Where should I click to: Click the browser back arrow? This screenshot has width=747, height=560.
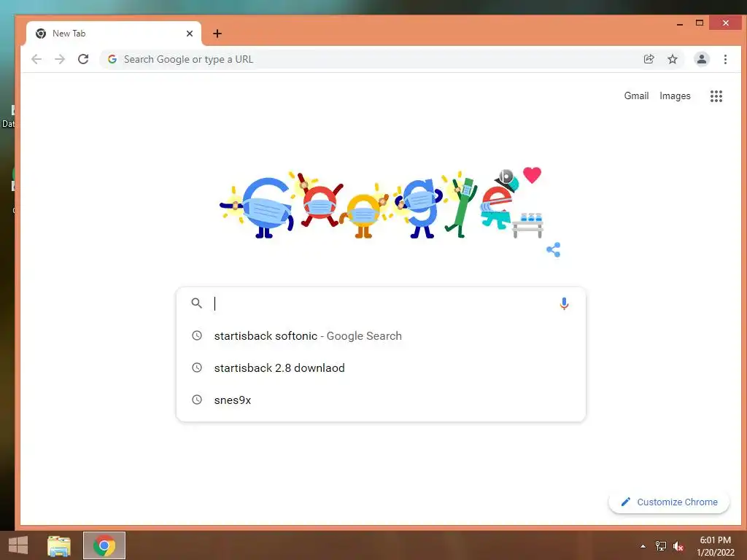point(36,59)
